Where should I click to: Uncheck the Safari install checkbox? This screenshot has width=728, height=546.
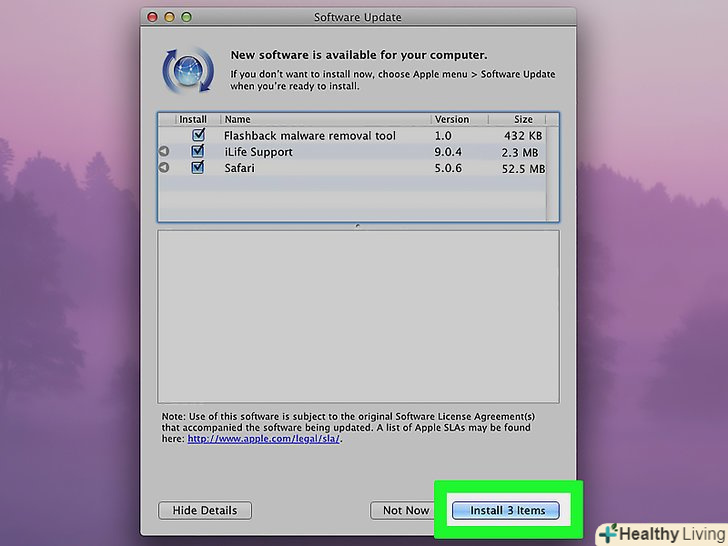[198, 167]
